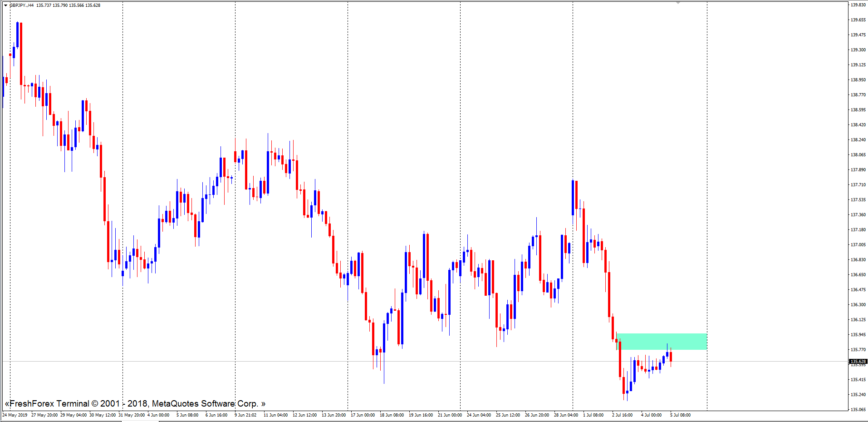Click the 135.065 price scale label
Screen dimensions: 868x422
858,410
